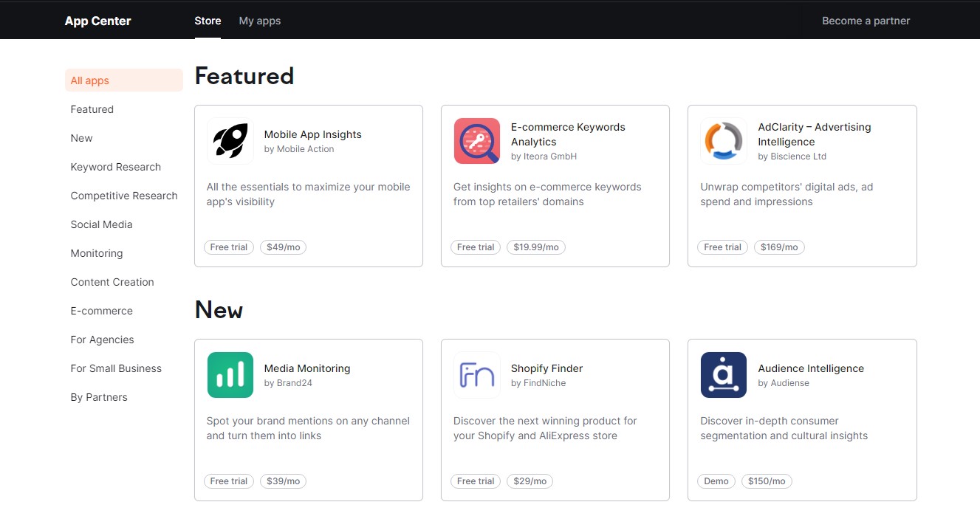Image resolution: width=980 pixels, height=530 pixels.
Task: Click the $169/mo price badge
Action: coord(779,247)
